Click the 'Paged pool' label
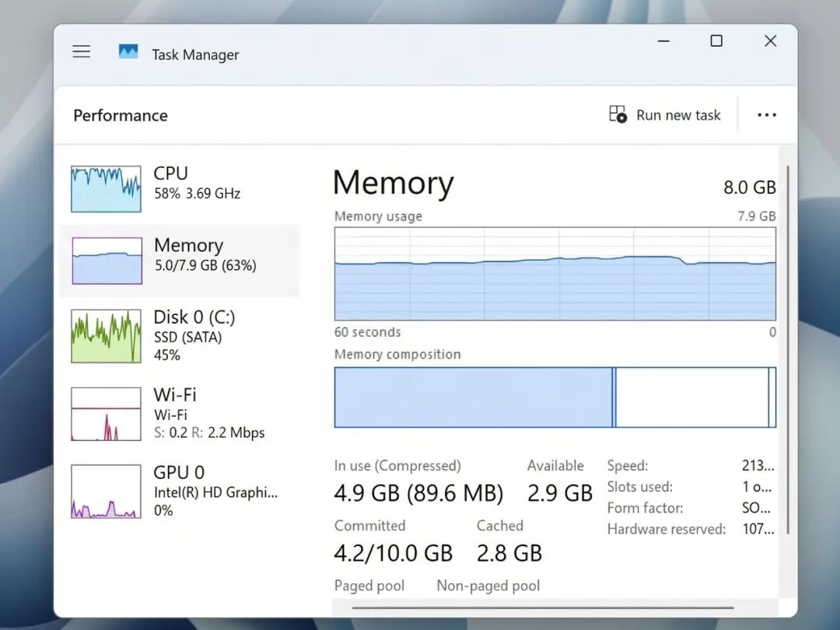Viewport: 840px width, 630px height. [x=369, y=586]
